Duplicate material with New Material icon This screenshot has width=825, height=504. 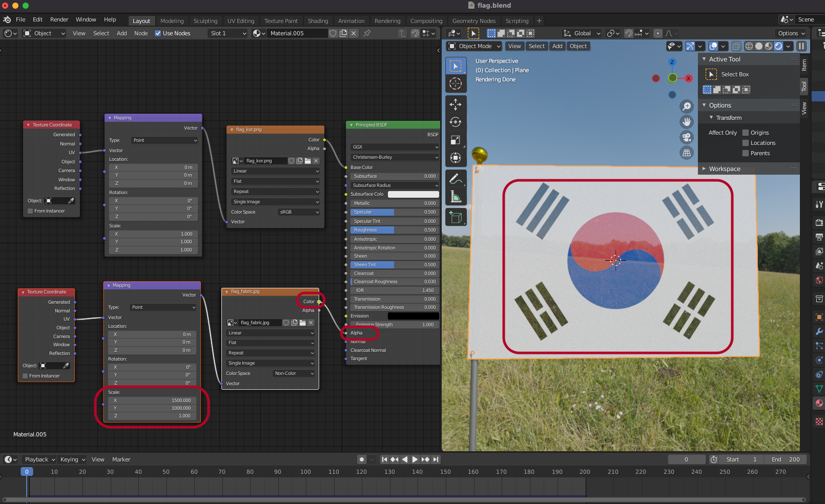click(x=343, y=33)
